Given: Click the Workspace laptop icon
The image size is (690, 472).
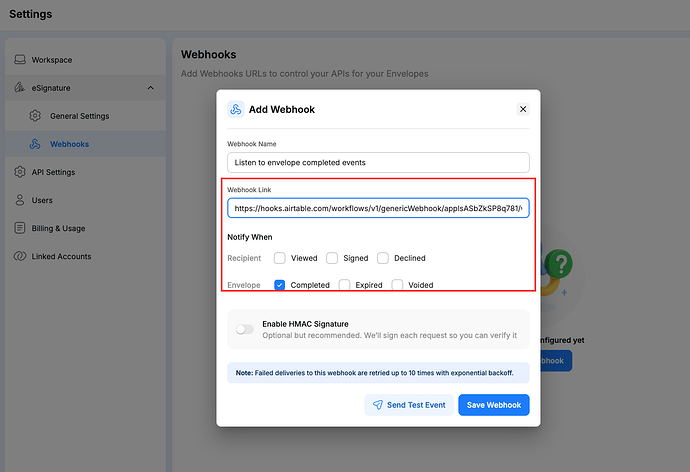Looking at the screenshot, I should tap(20, 59).
